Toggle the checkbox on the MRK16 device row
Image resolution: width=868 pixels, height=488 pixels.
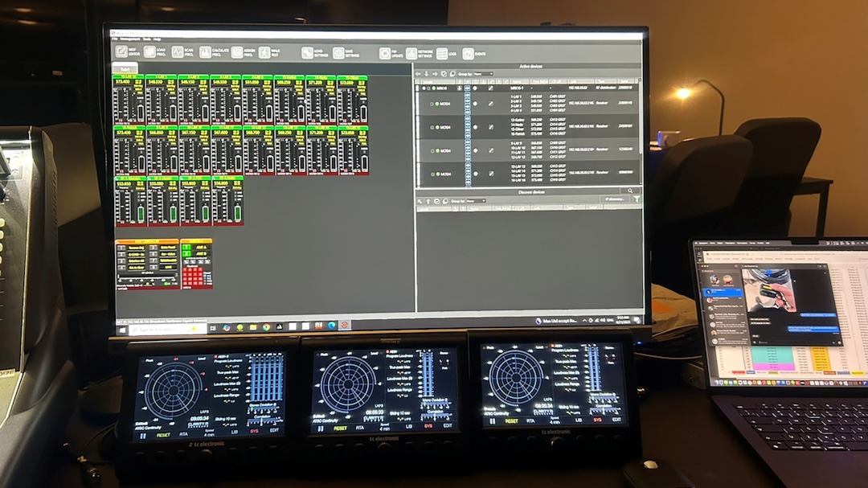point(429,88)
